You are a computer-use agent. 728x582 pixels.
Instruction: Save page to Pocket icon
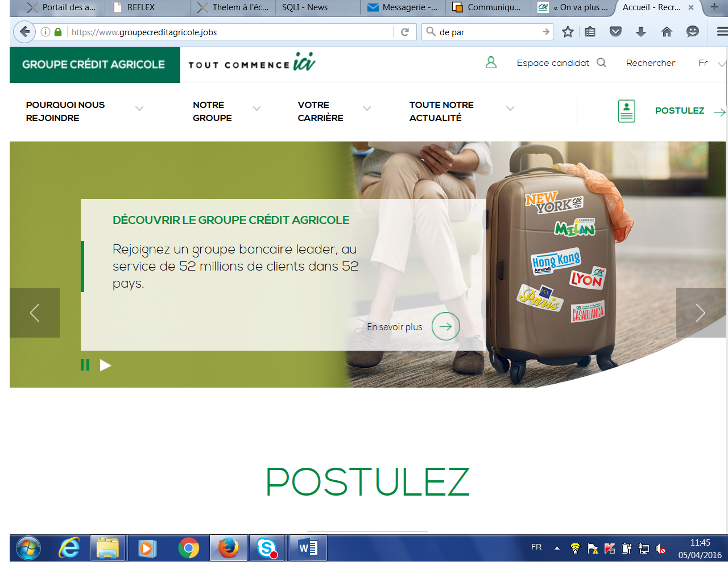[x=615, y=32]
